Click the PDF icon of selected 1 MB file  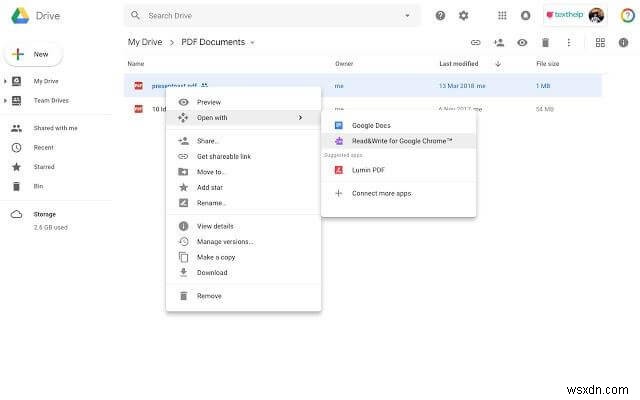click(x=139, y=85)
